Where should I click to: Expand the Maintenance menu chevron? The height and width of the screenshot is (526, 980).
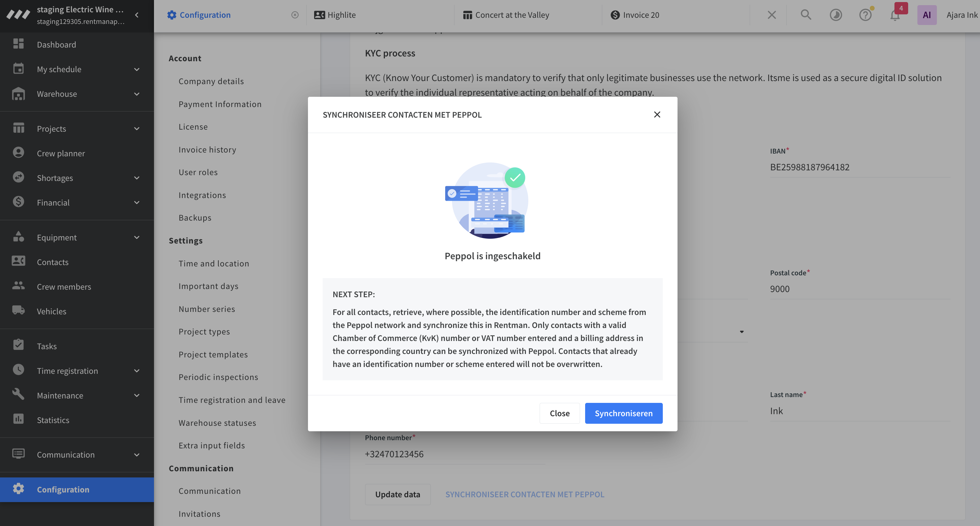tap(137, 395)
